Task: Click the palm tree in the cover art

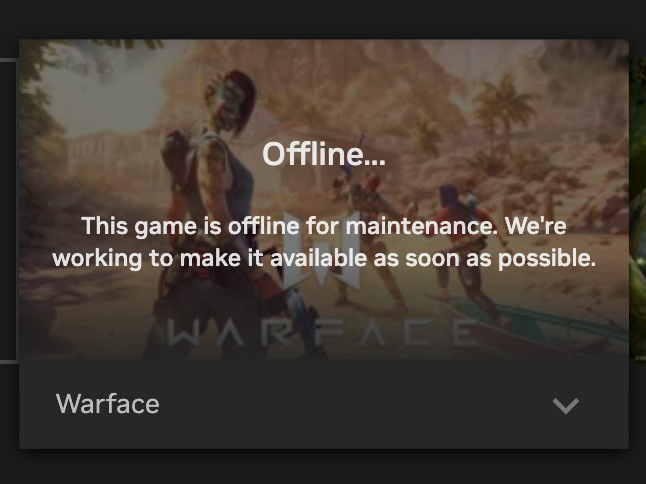Action: click(503, 111)
